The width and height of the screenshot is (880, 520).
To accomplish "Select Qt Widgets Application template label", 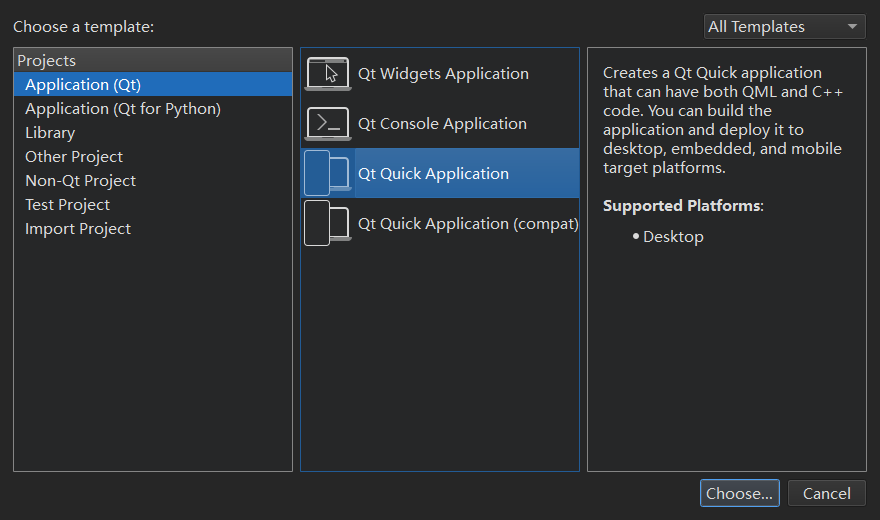I will pos(443,74).
